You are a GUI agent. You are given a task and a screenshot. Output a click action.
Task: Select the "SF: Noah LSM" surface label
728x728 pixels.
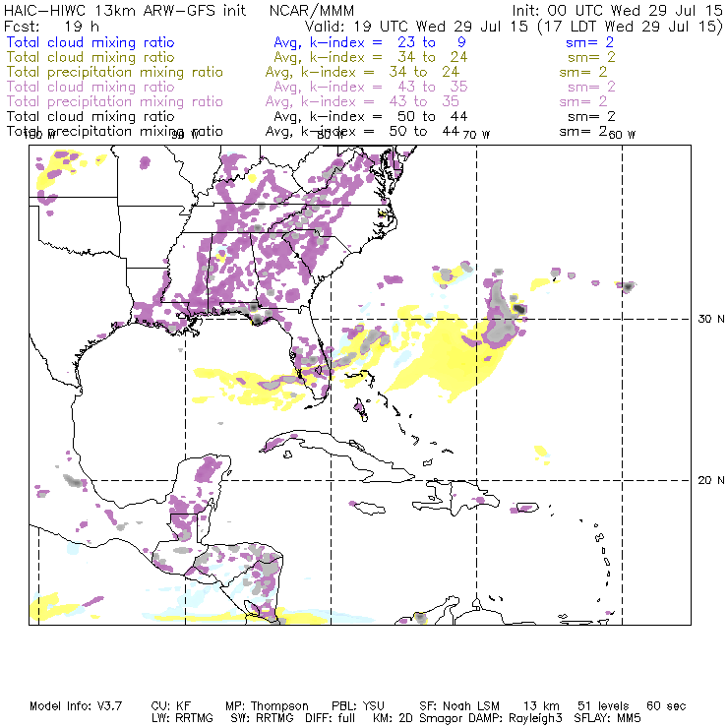(459, 706)
